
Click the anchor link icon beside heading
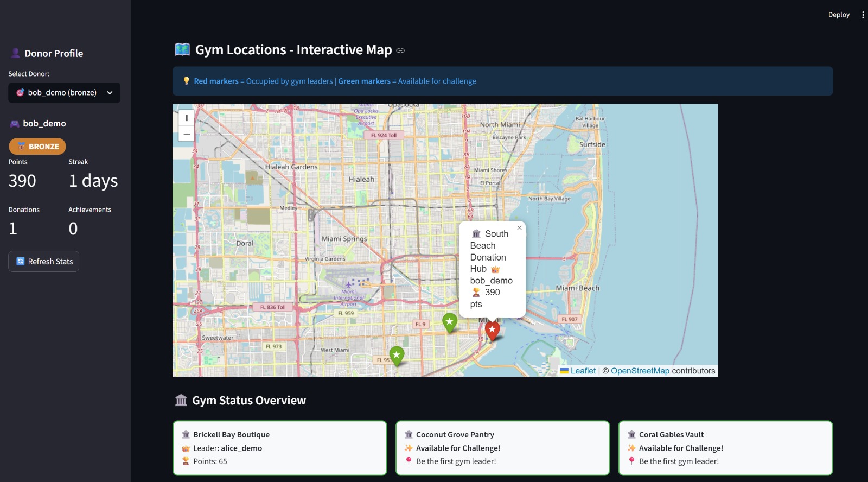tap(400, 50)
